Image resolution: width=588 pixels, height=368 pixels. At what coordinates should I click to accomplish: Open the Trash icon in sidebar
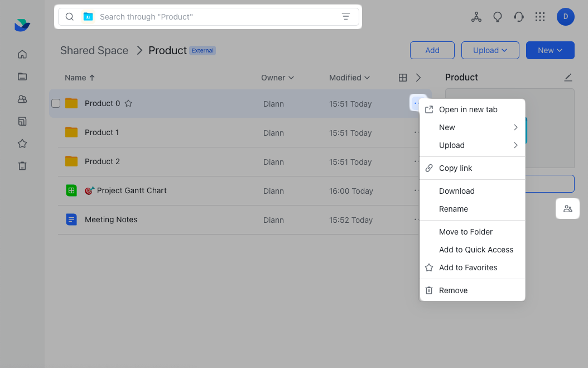tap(22, 166)
